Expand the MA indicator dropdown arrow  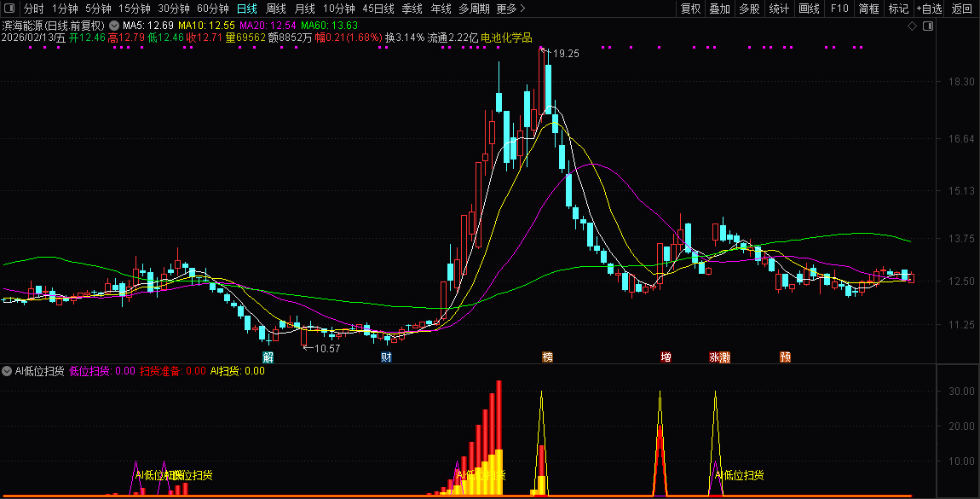(x=114, y=26)
